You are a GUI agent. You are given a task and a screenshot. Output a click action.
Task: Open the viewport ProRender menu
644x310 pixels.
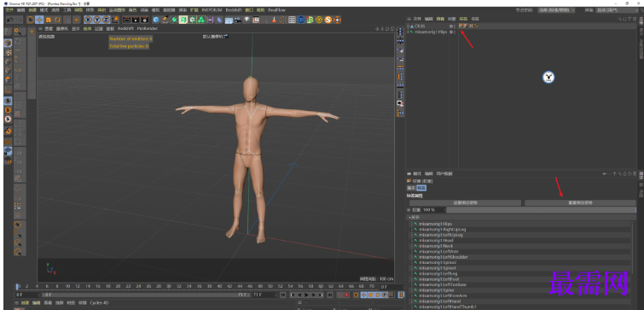click(x=148, y=29)
